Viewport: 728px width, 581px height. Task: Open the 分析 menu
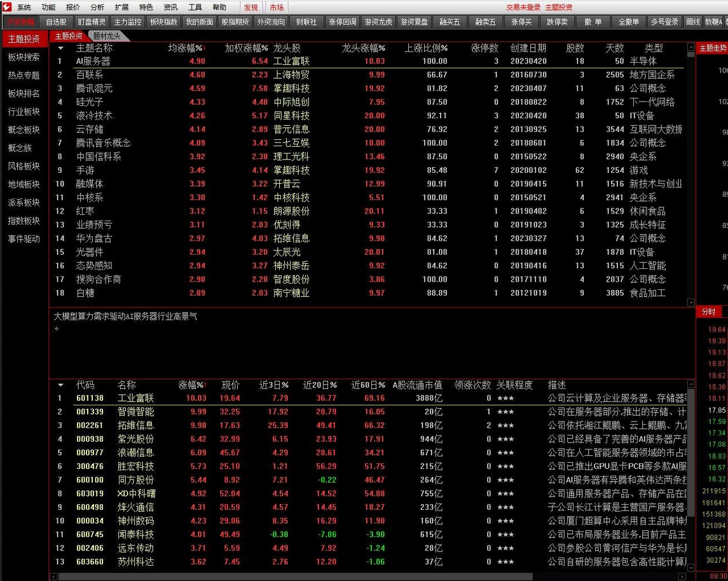(x=97, y=7)
